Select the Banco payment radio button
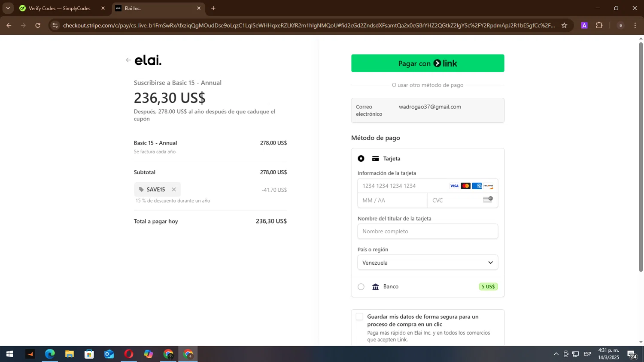 [361, 287]
